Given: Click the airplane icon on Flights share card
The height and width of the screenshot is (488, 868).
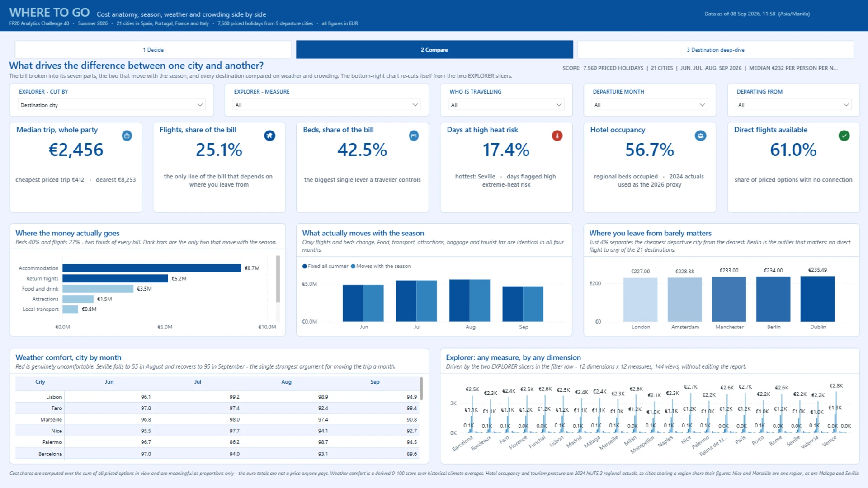Looking at the screenshot, I should click(270, 136).
